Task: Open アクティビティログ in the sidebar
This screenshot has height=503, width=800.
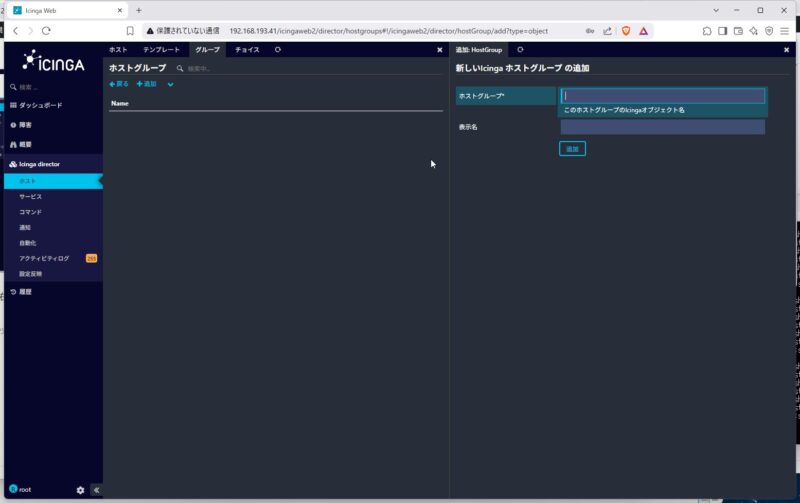Action: pos(44,259)
